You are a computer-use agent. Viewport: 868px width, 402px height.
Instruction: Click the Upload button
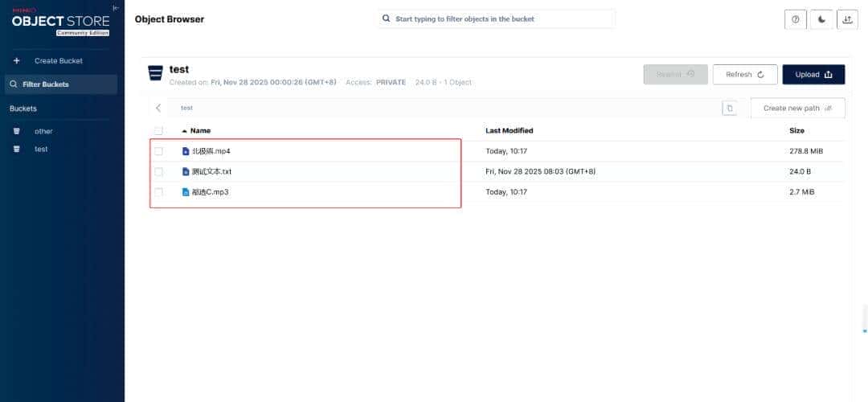tap(813, 74)
